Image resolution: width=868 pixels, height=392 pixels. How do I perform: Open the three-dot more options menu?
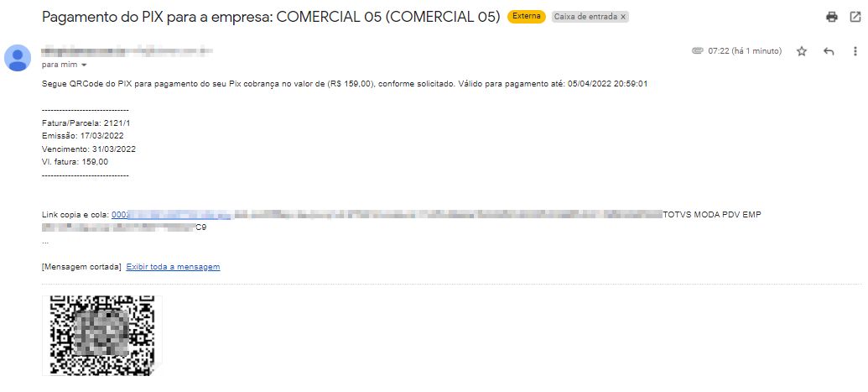point(855,51)
